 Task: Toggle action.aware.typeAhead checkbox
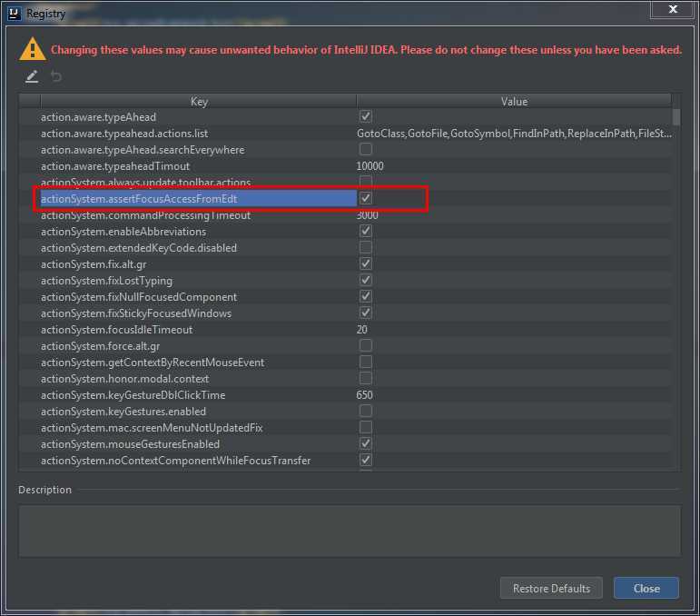point(365,116)
